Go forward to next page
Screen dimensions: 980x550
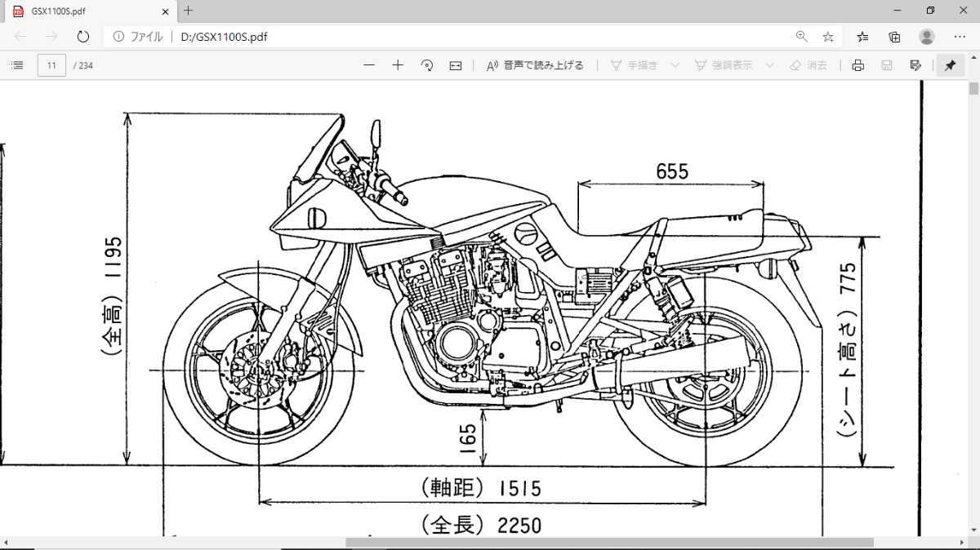pyautogui.click(x=51, y=37)
